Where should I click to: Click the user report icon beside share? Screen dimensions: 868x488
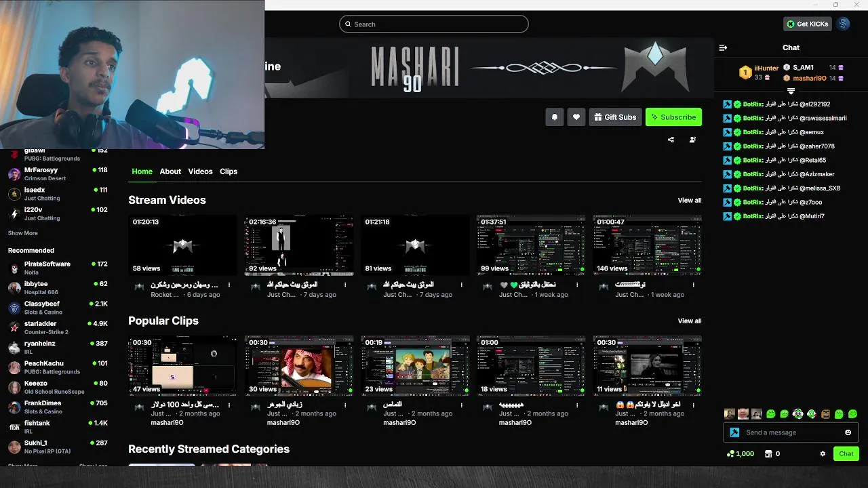click(x=692, y=140)
